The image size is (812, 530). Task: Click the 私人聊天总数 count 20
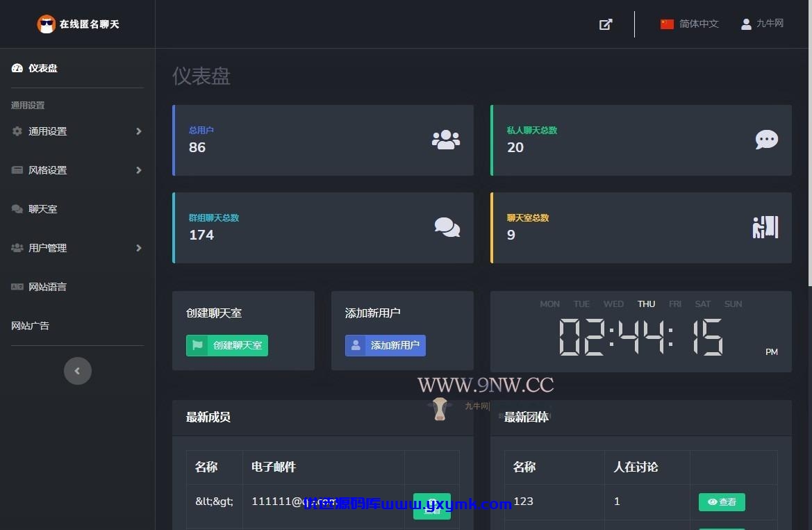[x=515, y=147]
